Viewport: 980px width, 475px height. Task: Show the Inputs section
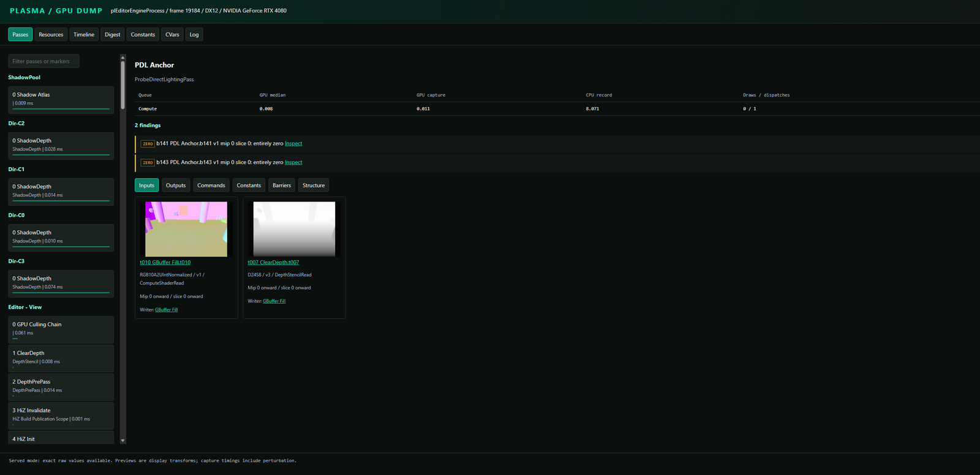coord(146,185)
